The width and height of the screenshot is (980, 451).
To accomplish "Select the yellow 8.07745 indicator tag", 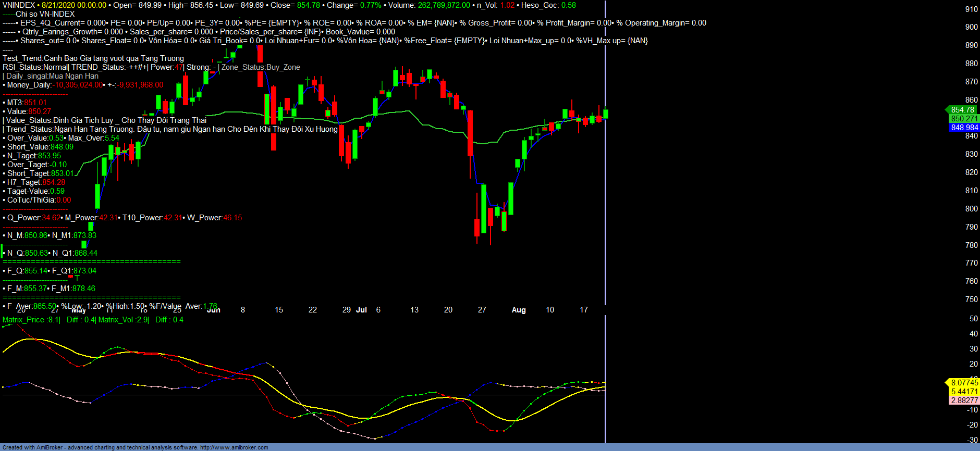I will click(x=964, y=383).
